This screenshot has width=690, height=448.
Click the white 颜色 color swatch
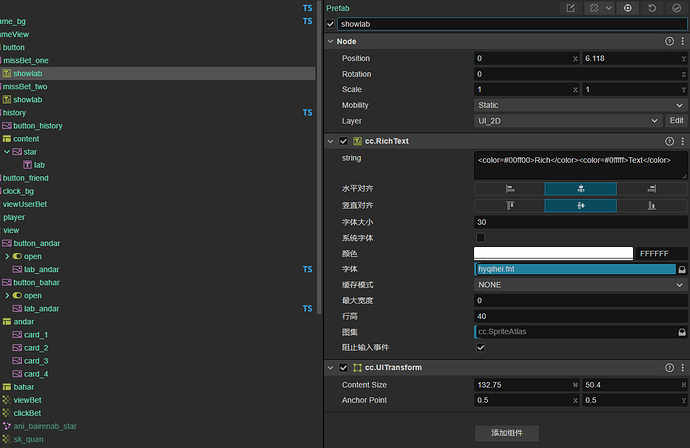(x=553, y=253)
